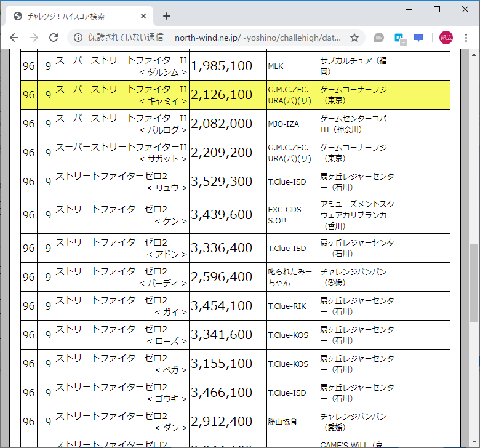Screen dimensions: 480x448
Task: Click the ＜バーディ＞ game title cell
Action: tap(121, 277)
